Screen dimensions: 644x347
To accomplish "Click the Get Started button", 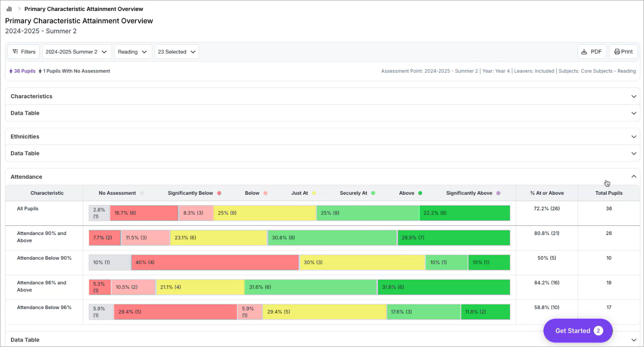I will click(x=578, y=331).
